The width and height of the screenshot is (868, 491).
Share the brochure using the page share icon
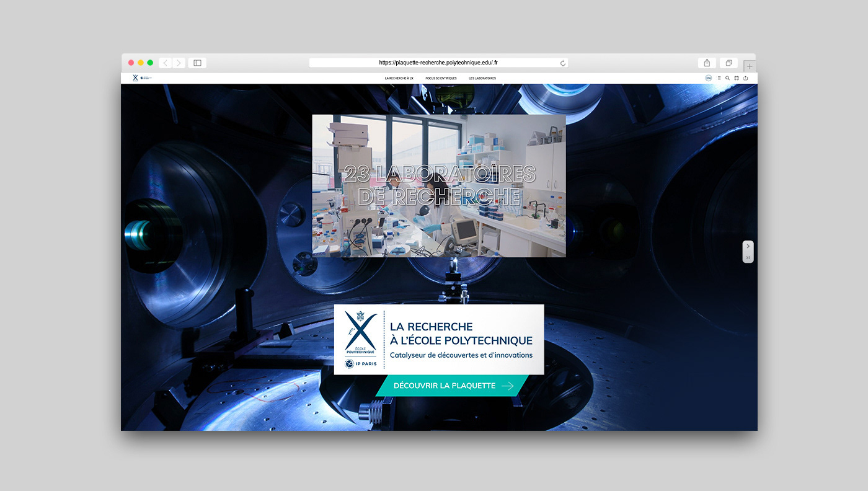[x=746, y=78]
